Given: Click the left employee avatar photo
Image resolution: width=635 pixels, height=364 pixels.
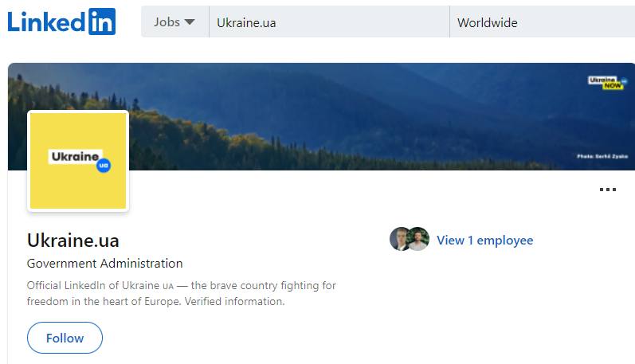Looking at the screenshot, I should (400, 239).
